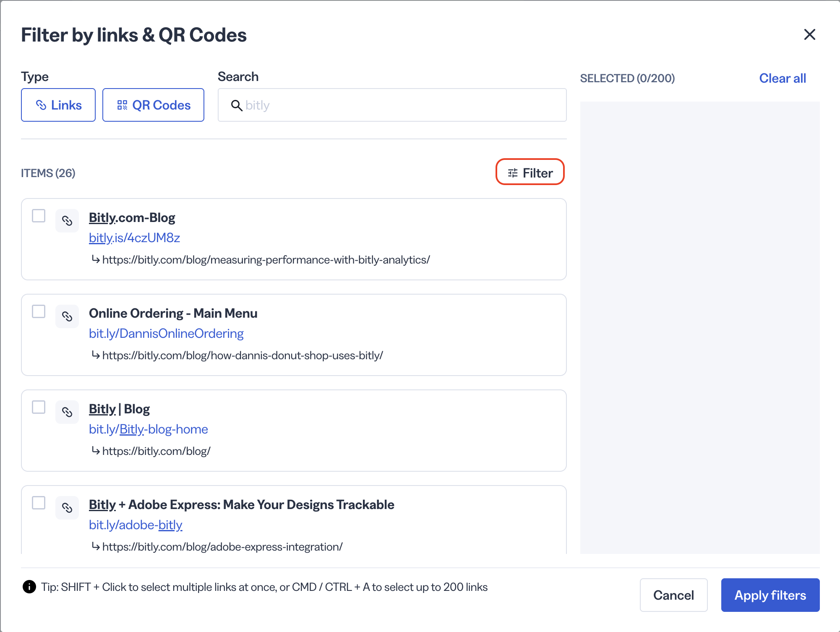Click the ITEMS (26) count label
Screen dimensions: 840x632
(48, 173)
